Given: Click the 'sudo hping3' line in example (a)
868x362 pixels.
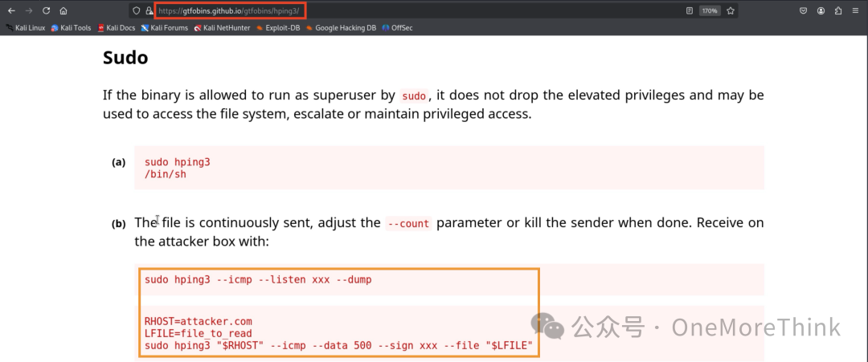Looking at the screenshot, I should 177,162.
